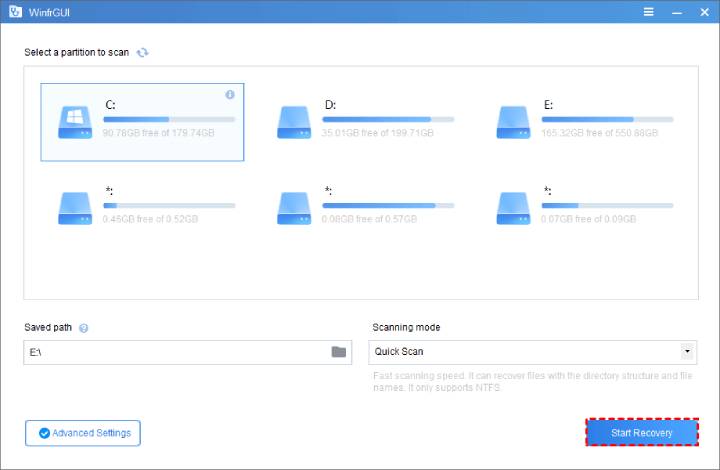Click the WinfrGUI title text
This screenshot has height=470, width=720.
click(49, 12)
